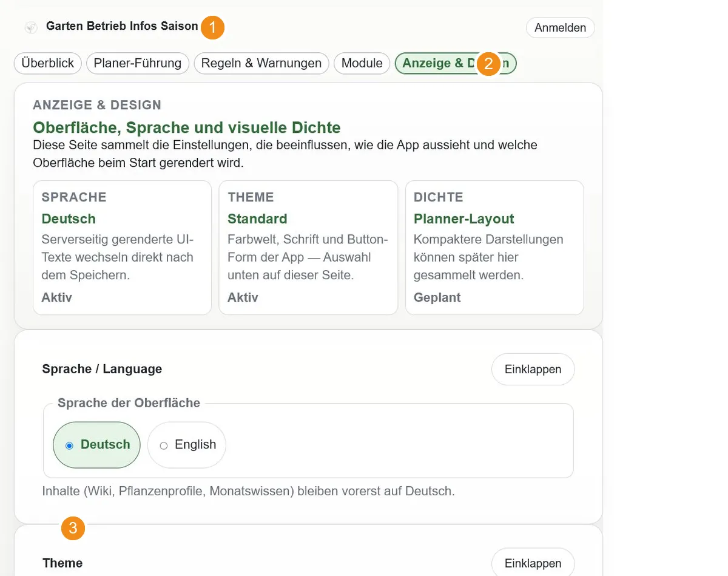Click the 'Aktiv' status in Sprache card
728x576 pixels.
[x=56, y=297]
